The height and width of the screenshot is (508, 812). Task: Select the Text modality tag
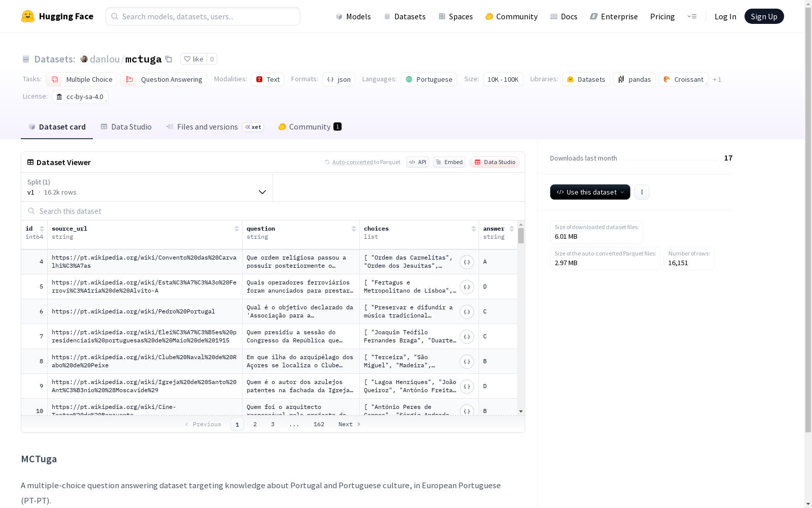pos(268,79)
